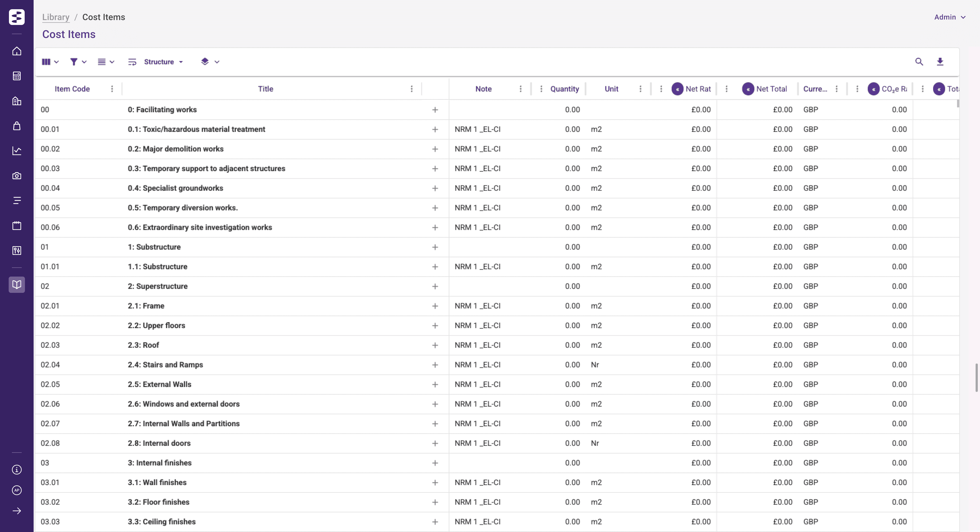Click the camera icon in sidebar
Viewport: 980px width, 532px height.
point(17,176)
